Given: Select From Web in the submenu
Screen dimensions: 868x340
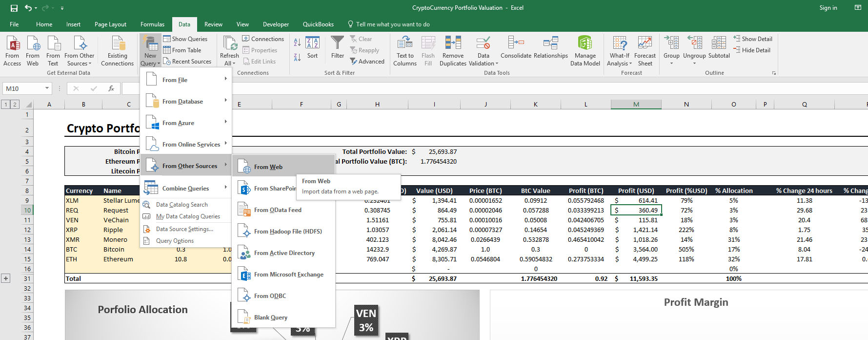Looking at the screenshot, I should [x=268, y=167].
